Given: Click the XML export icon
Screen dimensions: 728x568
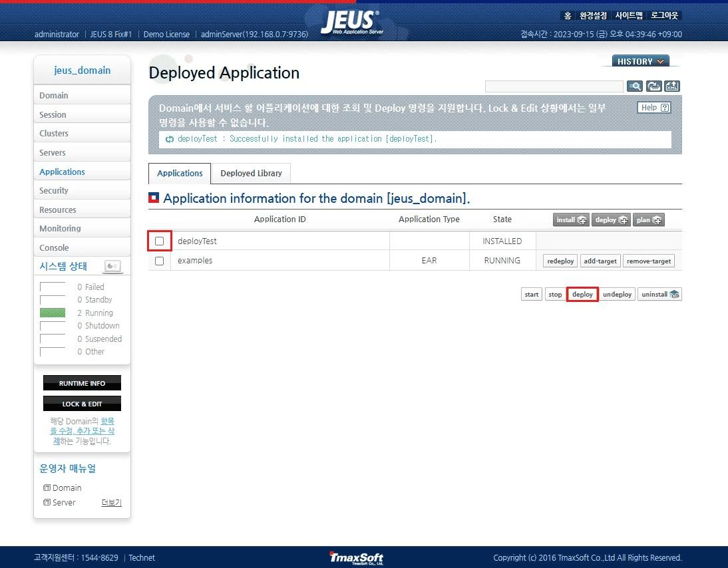Looking at the screenshot, I should tap(672, 86).
